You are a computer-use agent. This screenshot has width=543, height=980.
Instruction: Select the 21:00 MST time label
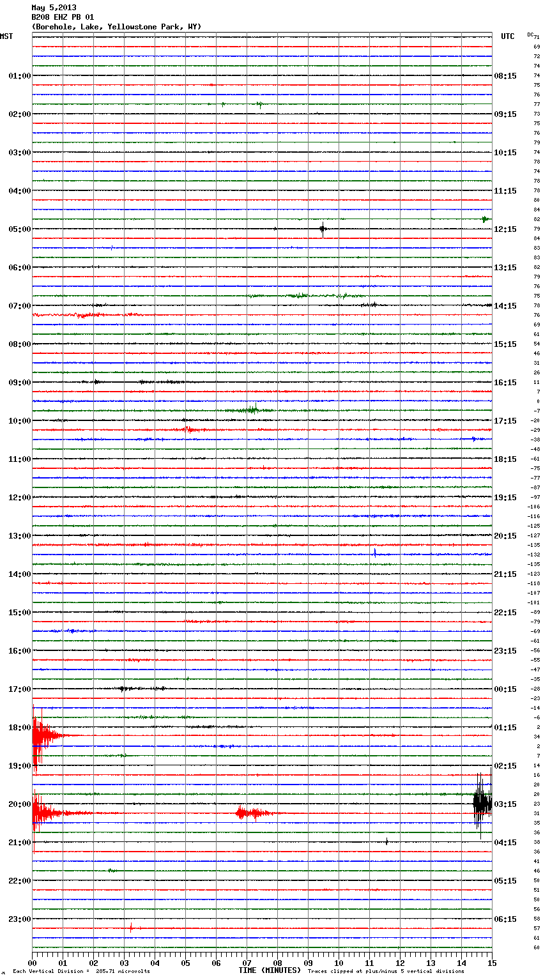click(x=20, y=843)
